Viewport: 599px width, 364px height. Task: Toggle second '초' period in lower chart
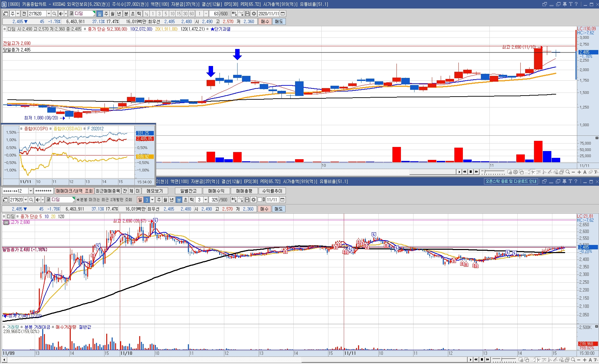click(x=185, y=200)
